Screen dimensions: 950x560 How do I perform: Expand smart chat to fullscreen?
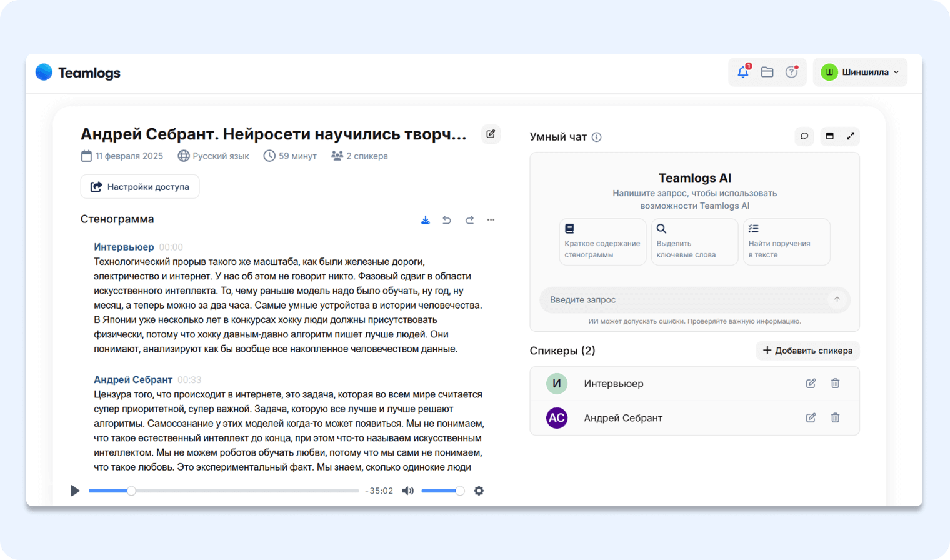coord(850,136)
